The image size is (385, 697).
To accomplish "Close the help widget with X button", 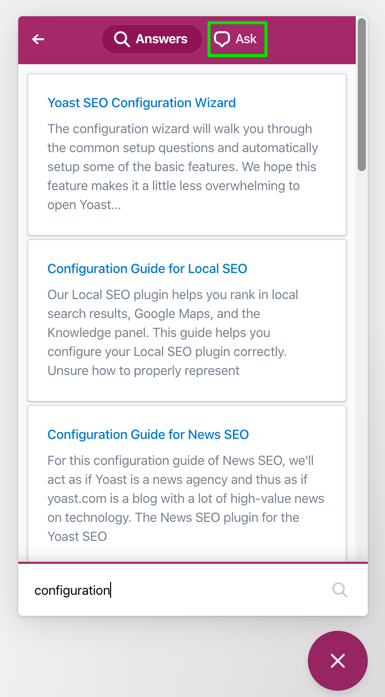I will [338, 661].
